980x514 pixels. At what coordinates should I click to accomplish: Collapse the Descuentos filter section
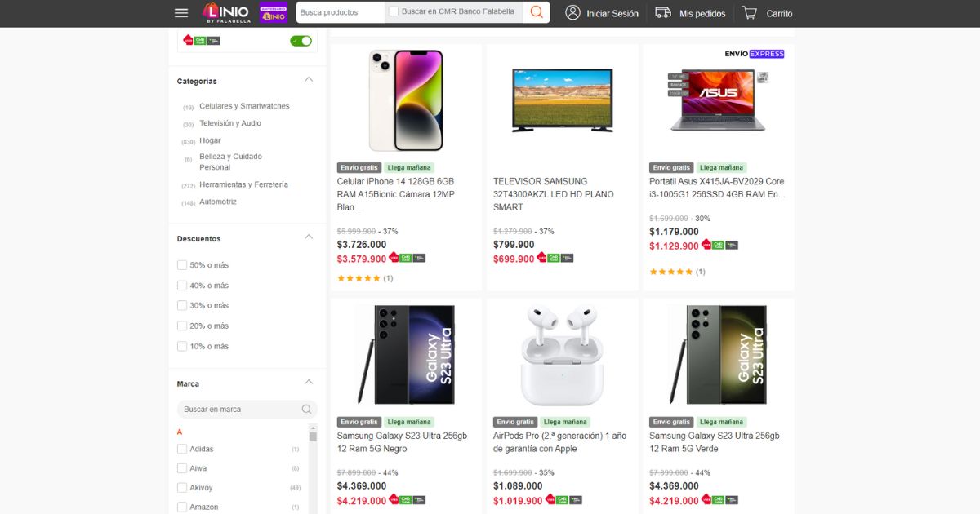point(309,237)
